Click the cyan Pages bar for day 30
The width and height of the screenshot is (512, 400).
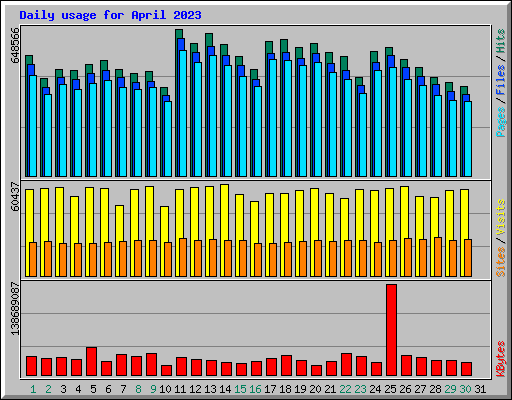pos(468,139)
